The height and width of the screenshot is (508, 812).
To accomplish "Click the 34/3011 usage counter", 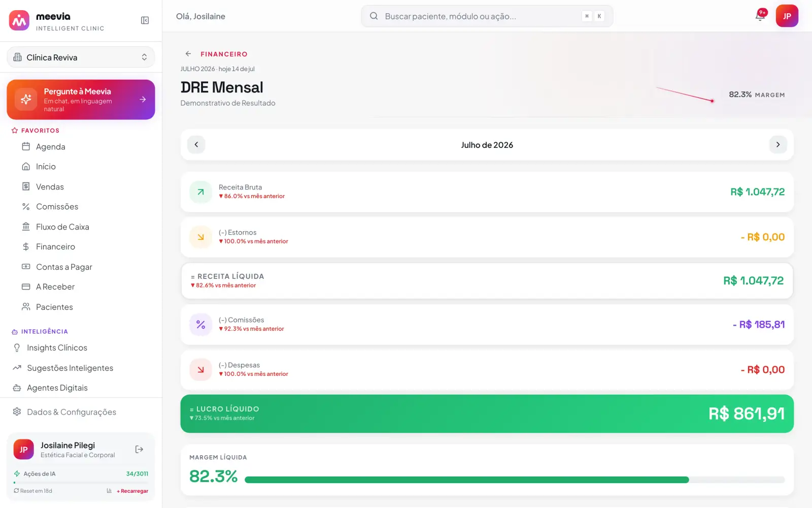I will pyautogui.click(x=137, y=474).
